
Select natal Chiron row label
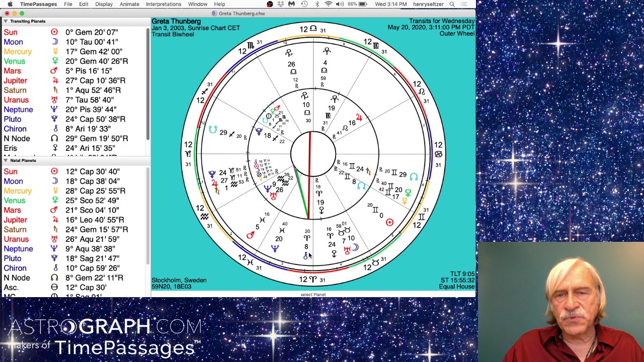tap(15, 268)
